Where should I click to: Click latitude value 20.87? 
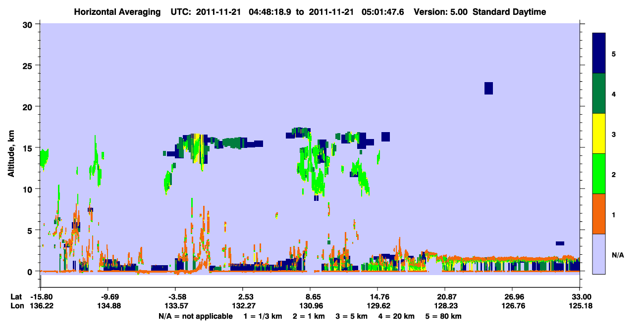tap(445, 296)
